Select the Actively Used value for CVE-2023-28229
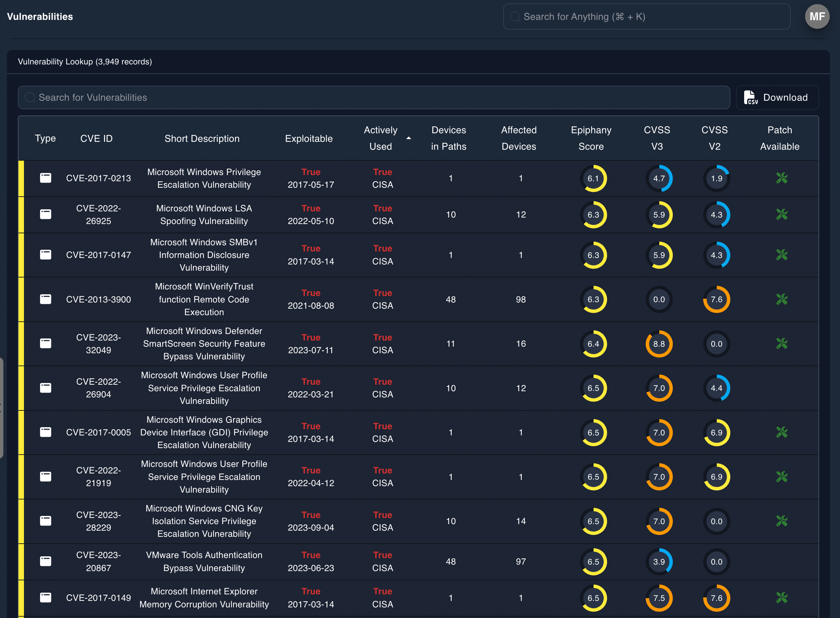The height and width of the screenshot is (618, 840). coord(382,521)
